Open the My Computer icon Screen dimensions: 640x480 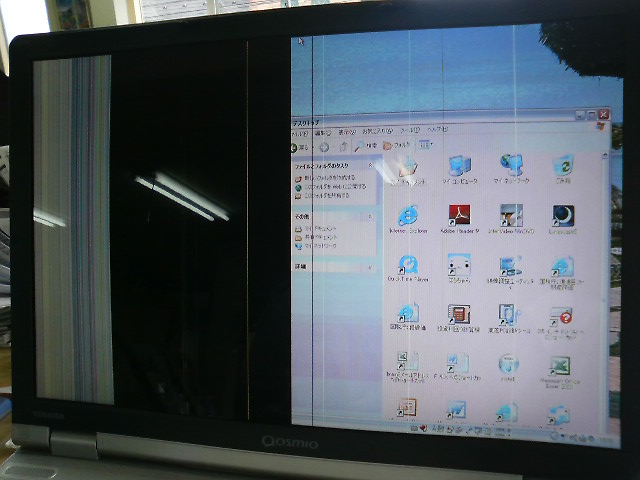pyautogui.click(x=459, y=166)
